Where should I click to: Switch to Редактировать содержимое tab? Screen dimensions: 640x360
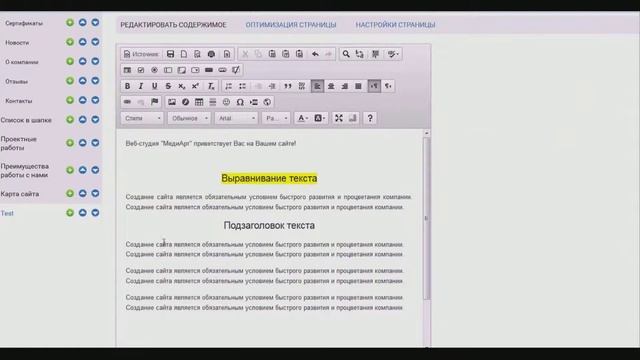click(x=173, y=25)
